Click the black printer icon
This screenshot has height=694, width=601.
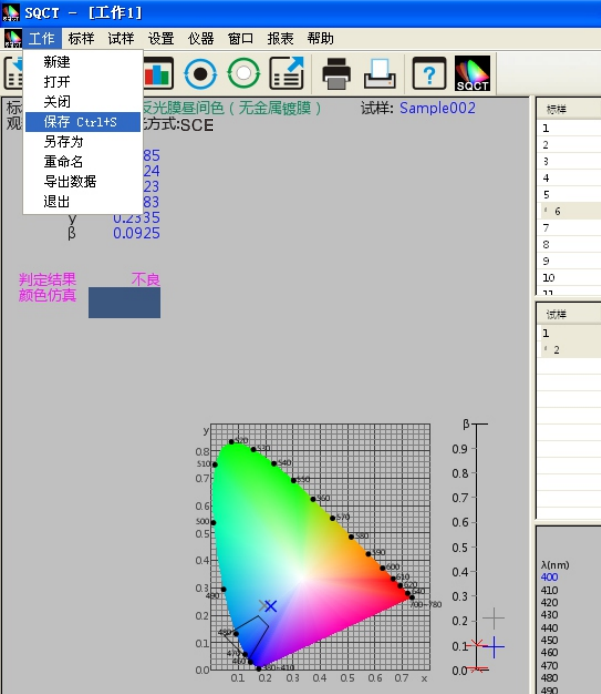point(336,73)
